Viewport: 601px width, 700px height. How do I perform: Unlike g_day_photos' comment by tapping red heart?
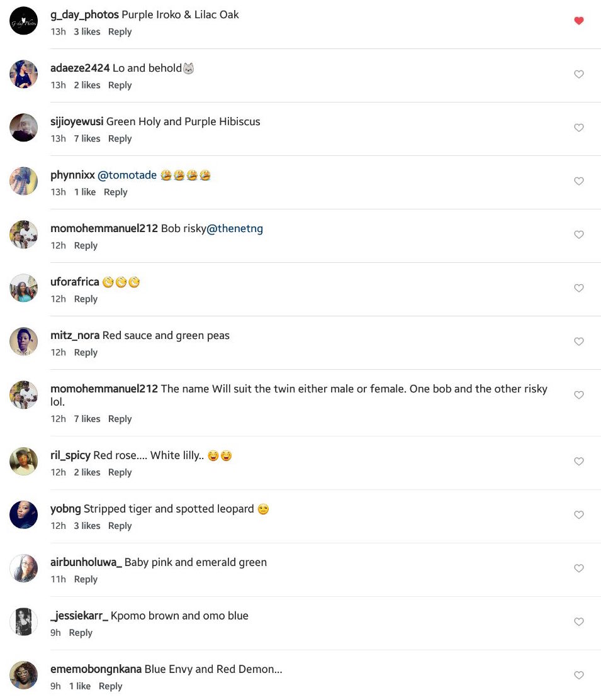click(579, 21)
